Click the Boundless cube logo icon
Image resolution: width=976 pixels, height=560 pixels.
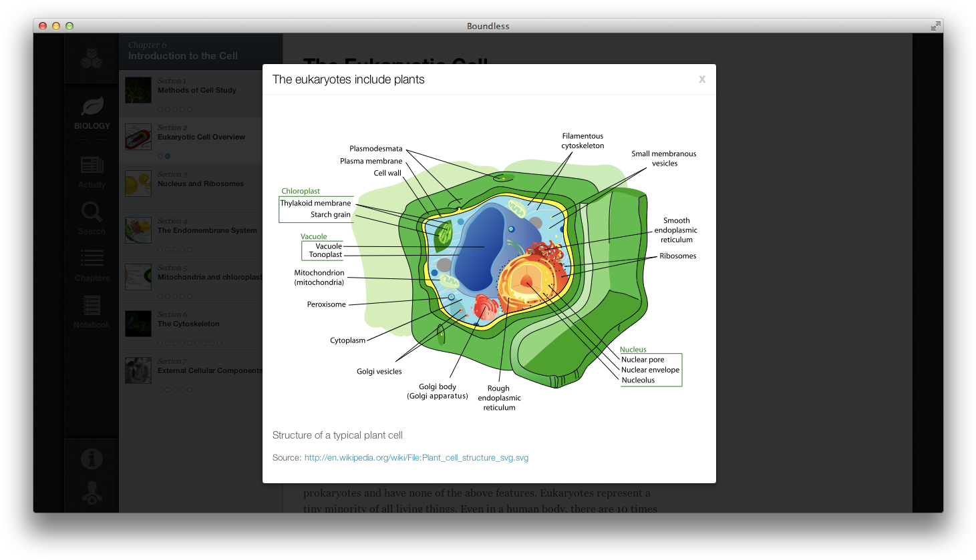[92, 57]
